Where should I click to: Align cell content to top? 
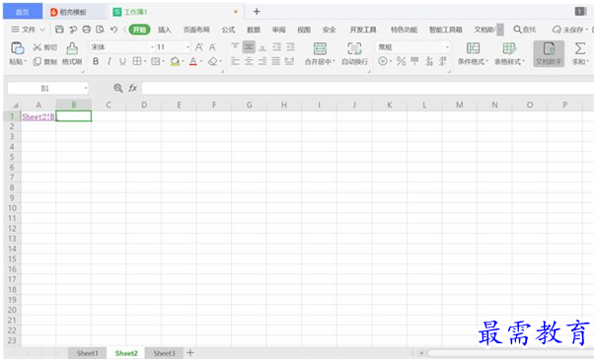coord(235,47)
